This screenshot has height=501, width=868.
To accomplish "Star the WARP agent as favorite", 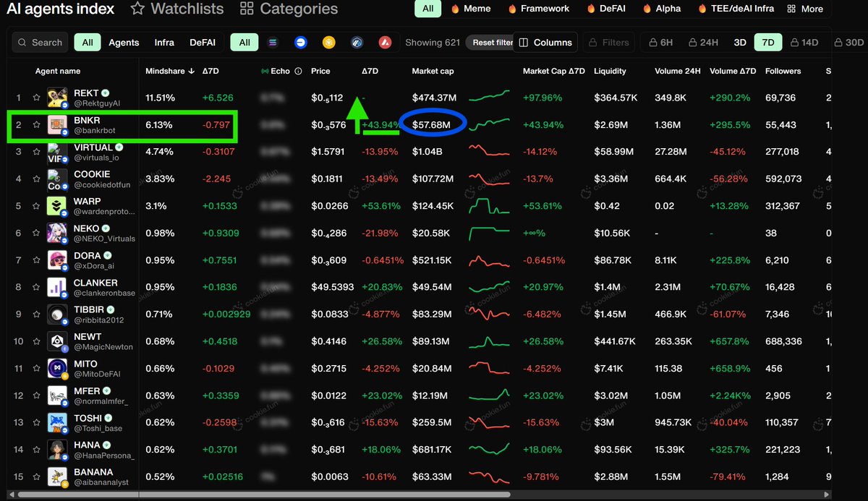I will pyautogui.click(x=36, y=206).
